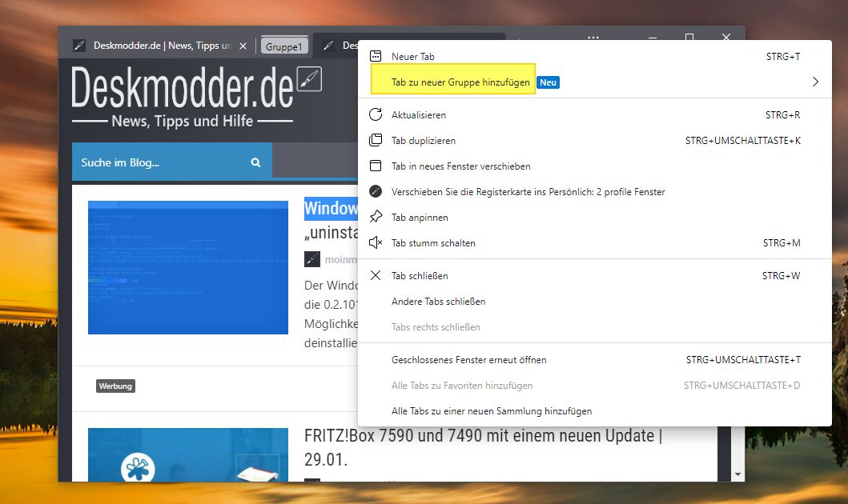Open the blue Windows terminal article thumbnail
848x504 pixels.
(188, 267)
